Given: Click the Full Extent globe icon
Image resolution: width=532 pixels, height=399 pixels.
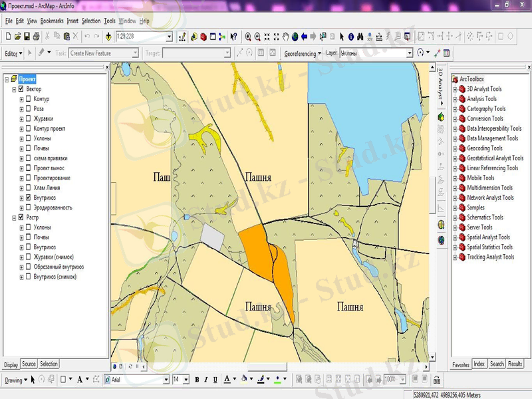Looking at the screenshot, I should pos(295,37).
